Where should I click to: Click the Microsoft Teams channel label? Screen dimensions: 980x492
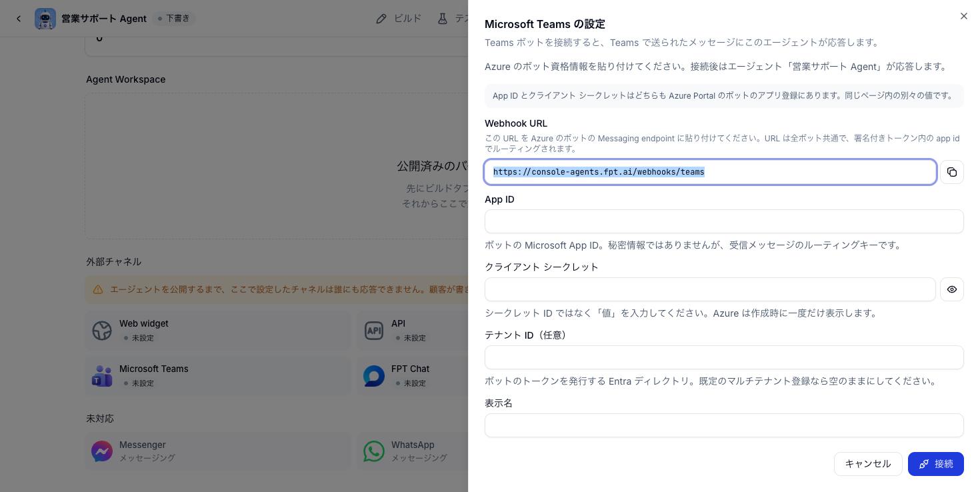[x=154, y=369]
